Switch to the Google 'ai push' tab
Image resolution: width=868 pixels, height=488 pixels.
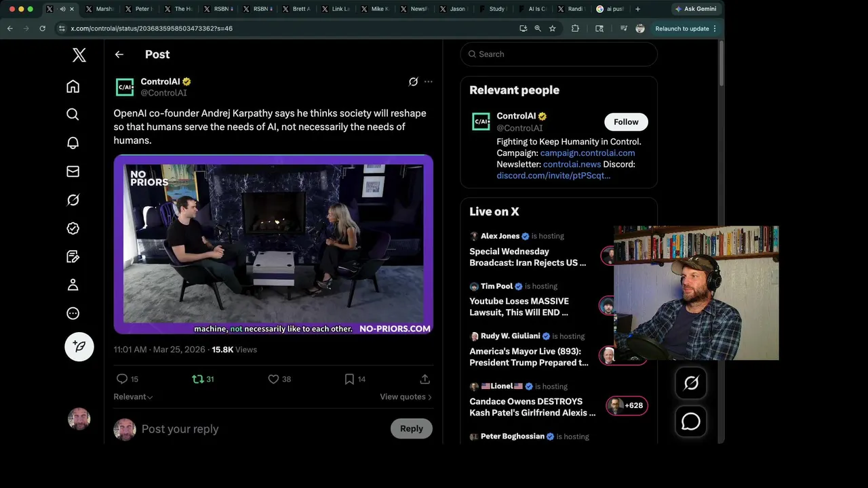(x=610, y=9)
